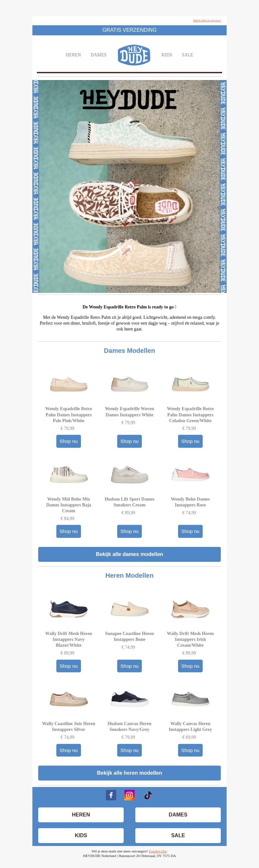Open HEREN in the top navigation
This screenshot has height=868, width=259.
pyautogui.click(x=73, y=55)
